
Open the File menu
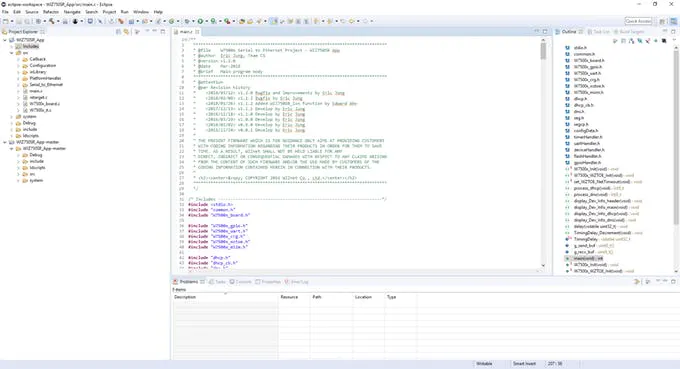(5, 12)
